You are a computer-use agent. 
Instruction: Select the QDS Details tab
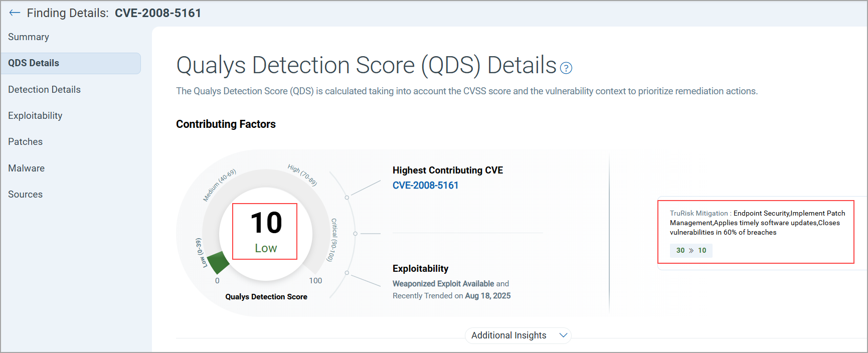pos(71,63)
